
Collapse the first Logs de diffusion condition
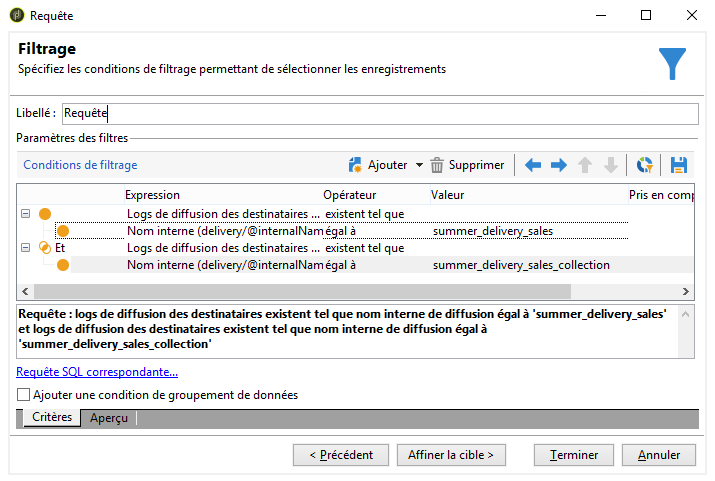click(26, 213)
